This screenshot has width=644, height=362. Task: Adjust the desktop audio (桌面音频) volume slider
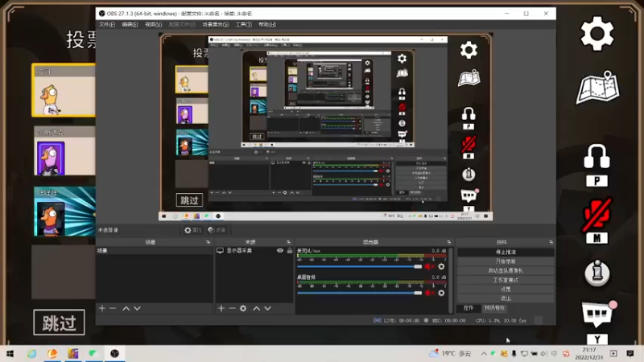(x=359, y=293)
